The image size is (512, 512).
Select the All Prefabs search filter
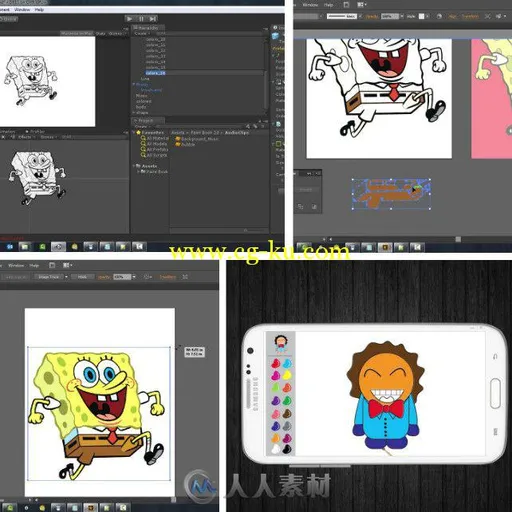click(x=155, y=149)
